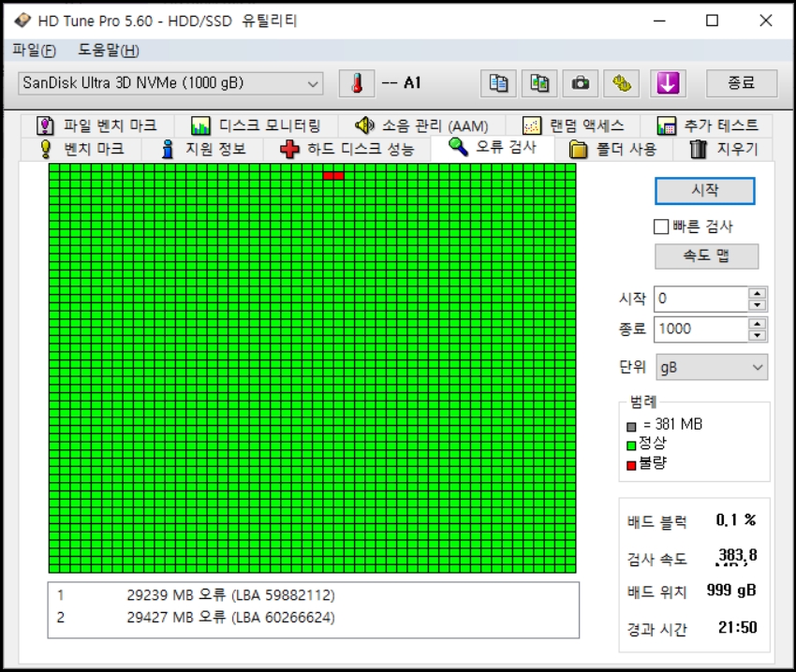Click the green 정상 legend swatch
This screenshot has width=796, height=672.
[631, 446]
